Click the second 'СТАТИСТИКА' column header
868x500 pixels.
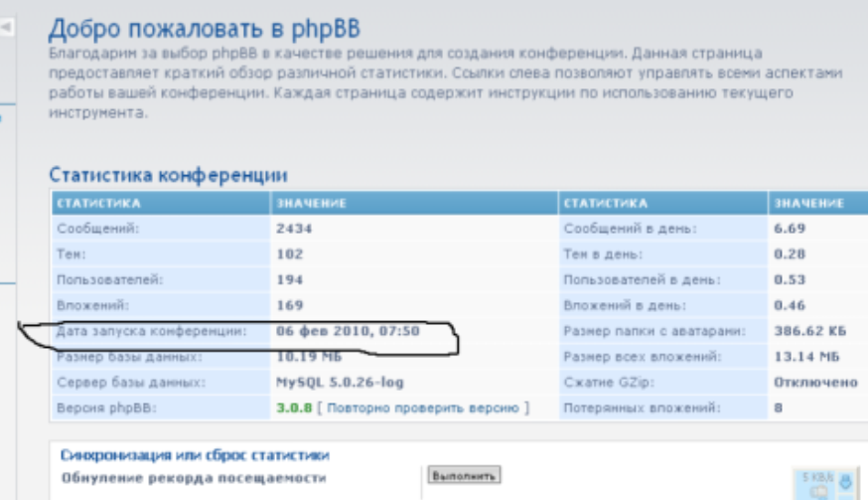662,203
